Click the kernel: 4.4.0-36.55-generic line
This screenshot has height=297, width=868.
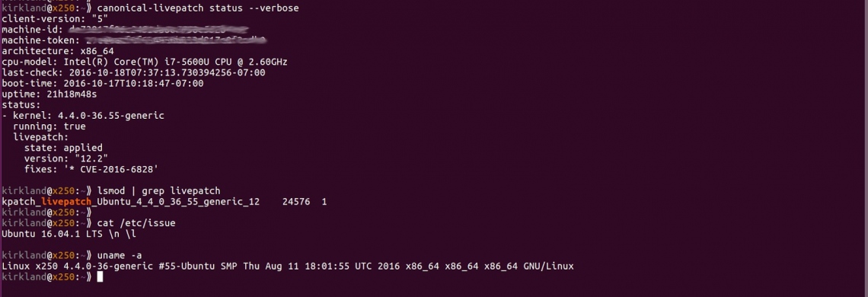(x=83, y=116)
